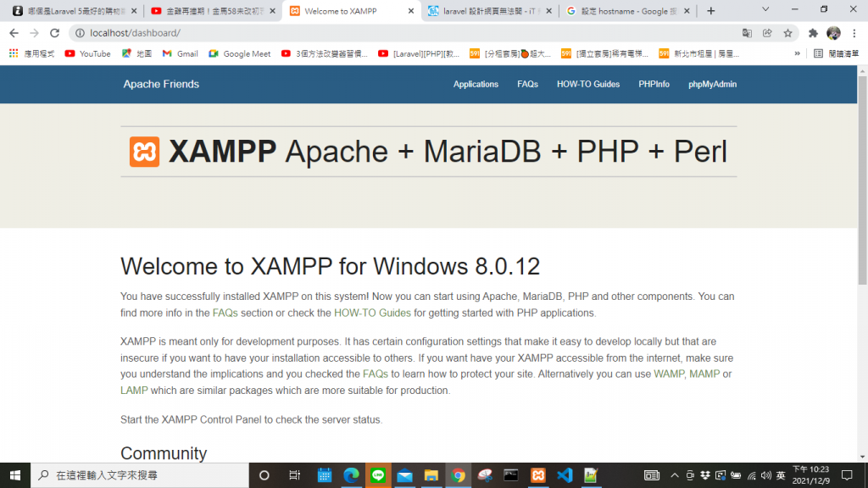Reload the localhost dashboard page
The image size is (868, 488).
tap(54, 33)
